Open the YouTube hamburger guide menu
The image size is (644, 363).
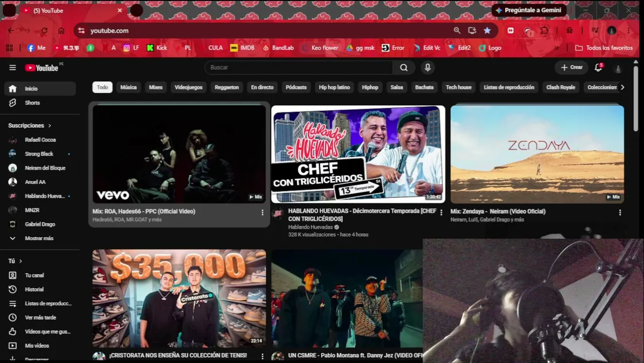(x=13, y=68)
